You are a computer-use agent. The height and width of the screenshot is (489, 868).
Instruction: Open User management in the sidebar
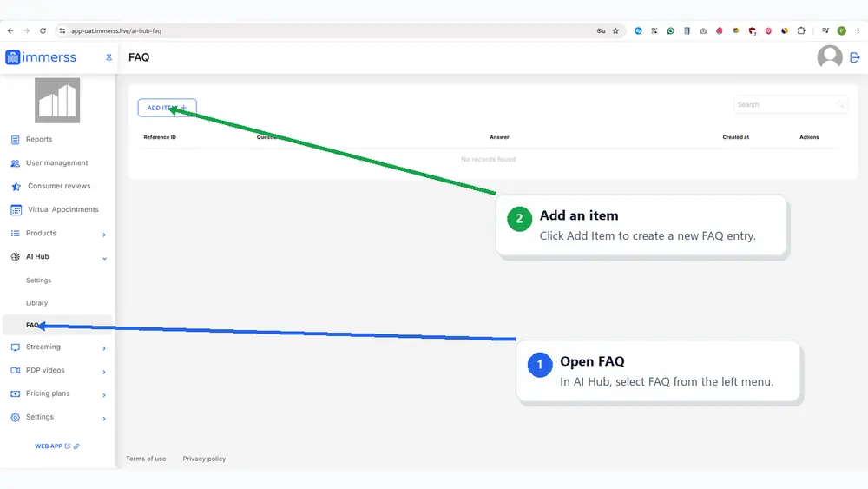56,162
